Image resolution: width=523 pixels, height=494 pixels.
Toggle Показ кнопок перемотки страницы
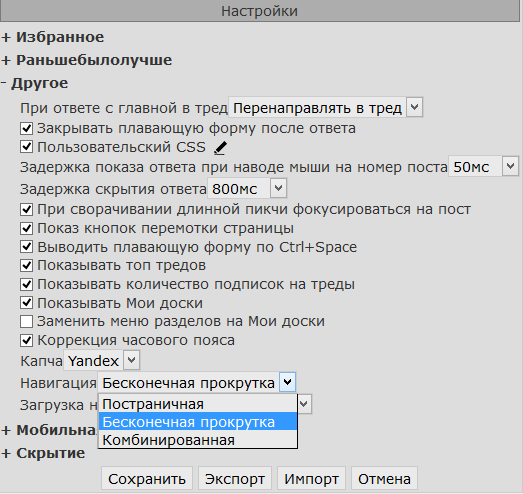[26, 228]
